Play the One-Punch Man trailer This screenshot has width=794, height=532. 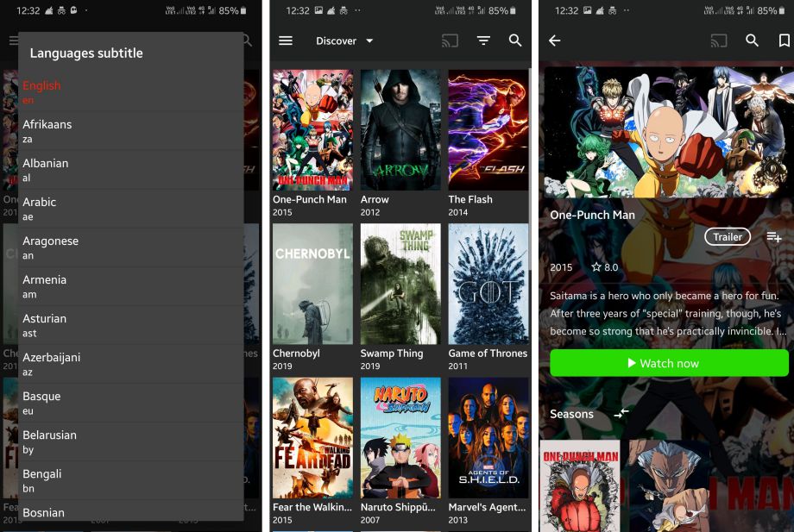[728, 236]
